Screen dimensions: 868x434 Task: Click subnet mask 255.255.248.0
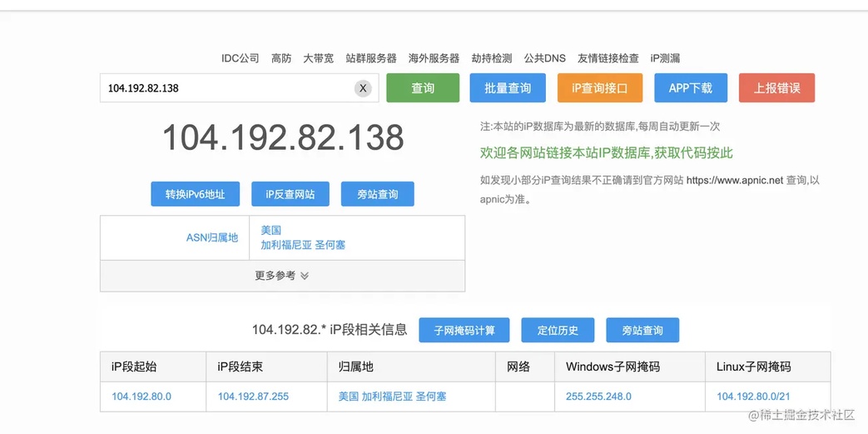[598, 397]
